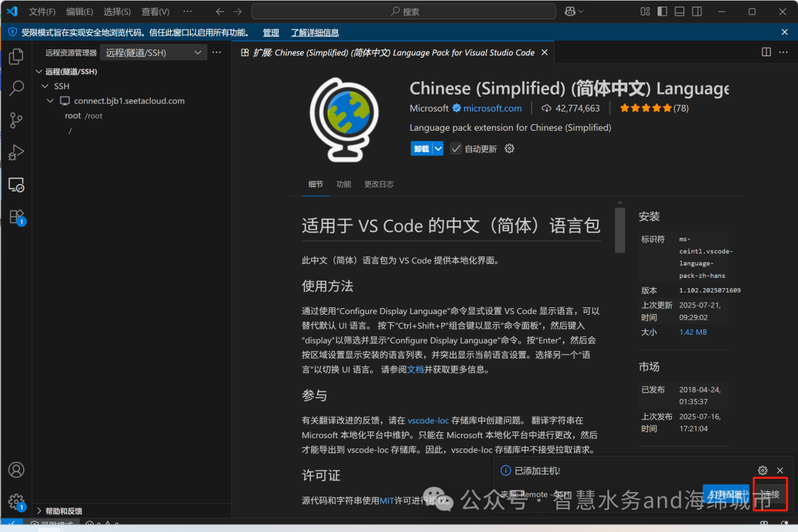This screenshot has height=532, width=798.
Task: Go forward with the right arrow
Action: (238, 11)
